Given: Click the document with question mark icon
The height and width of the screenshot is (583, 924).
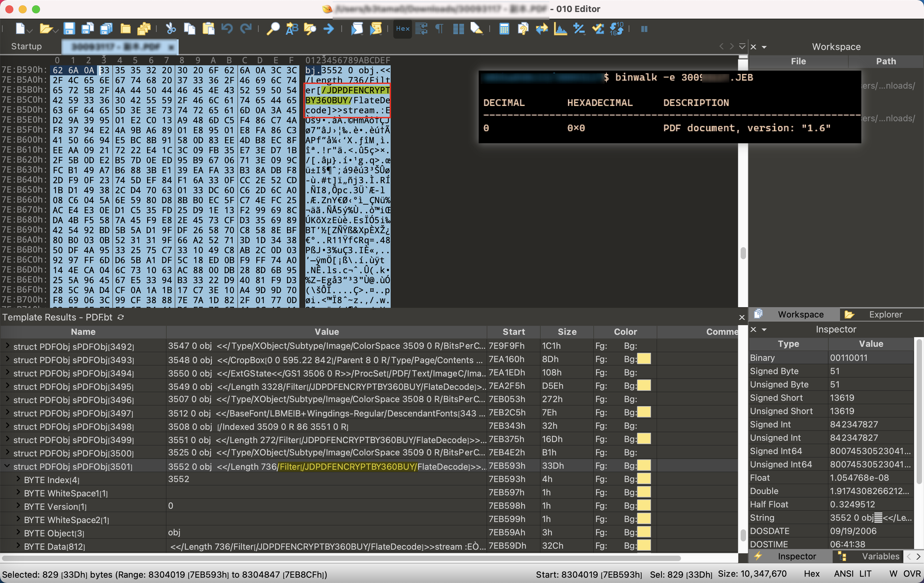Looking at the screenshot, I should tap(523, 29).
